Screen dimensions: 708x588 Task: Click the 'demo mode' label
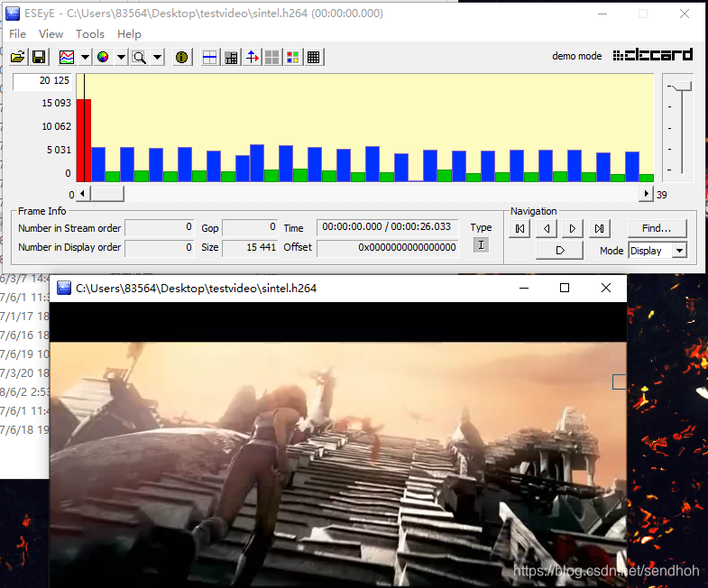click(577, 56)
